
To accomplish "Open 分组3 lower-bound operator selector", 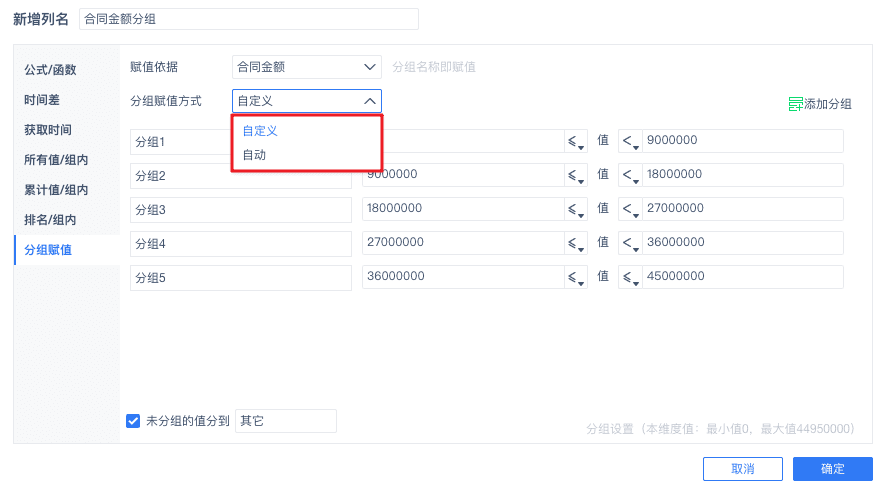I will coord(576,210).
